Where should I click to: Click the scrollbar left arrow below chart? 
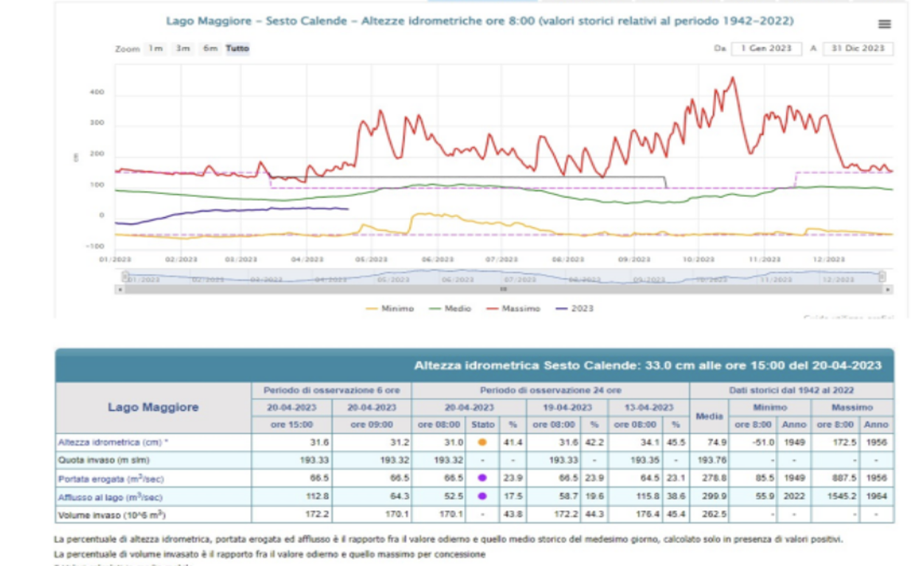pos(119,289)
